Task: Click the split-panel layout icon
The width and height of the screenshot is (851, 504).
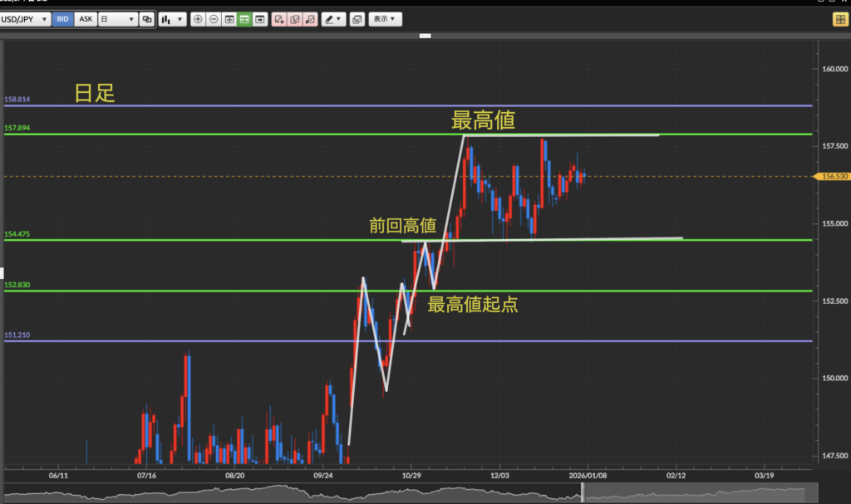Action: coord(229,19)
